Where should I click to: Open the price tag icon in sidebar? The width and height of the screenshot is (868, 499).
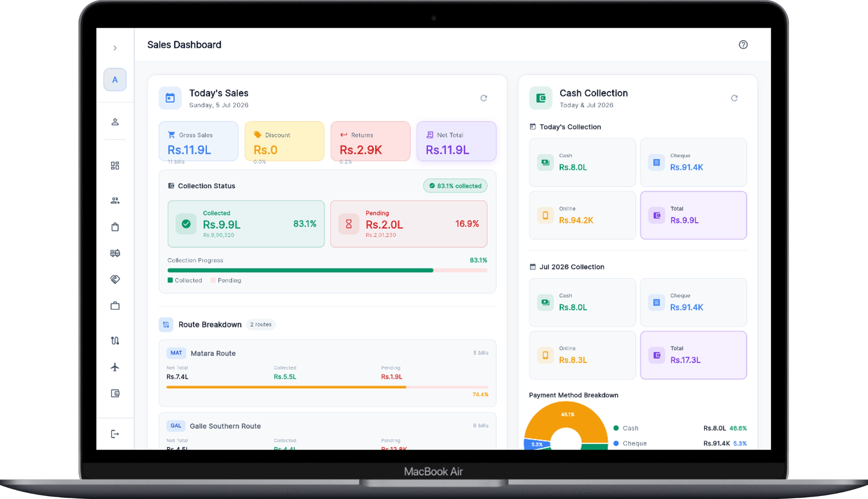click(115, 279)
